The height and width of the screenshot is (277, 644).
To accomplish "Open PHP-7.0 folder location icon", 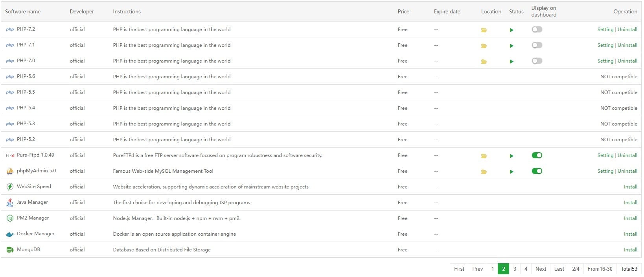I will tap(484, 61).
